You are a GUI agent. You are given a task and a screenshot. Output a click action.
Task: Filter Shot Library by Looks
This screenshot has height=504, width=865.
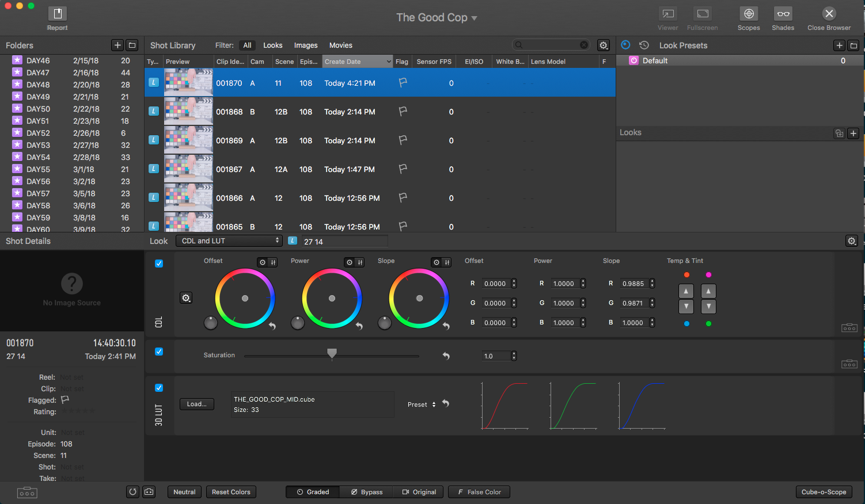[x=272, y=45]
